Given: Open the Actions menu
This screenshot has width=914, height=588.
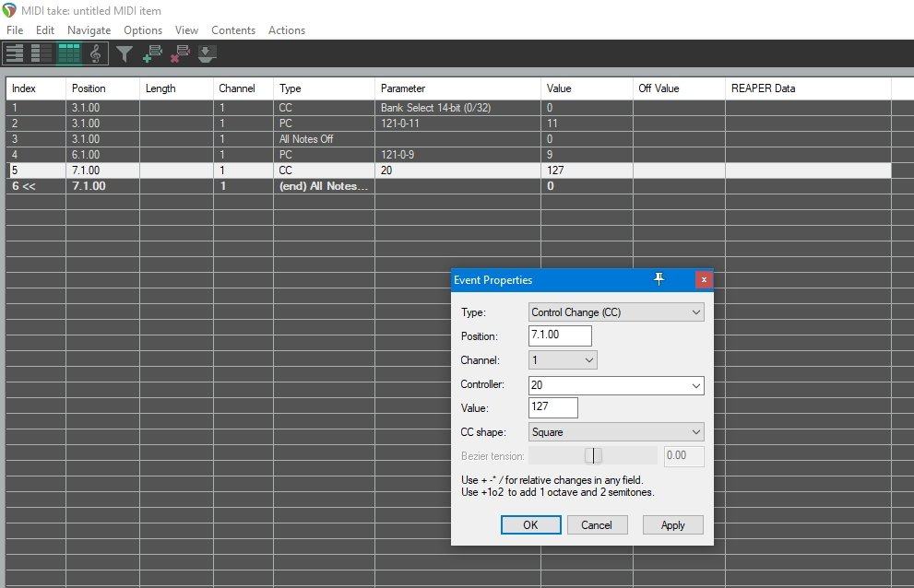Looking at the screenshot, I should click(286, 30).
